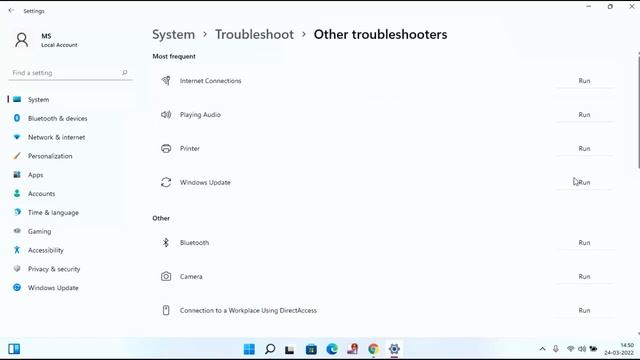Open System in the sidebar

click(70, 100)
